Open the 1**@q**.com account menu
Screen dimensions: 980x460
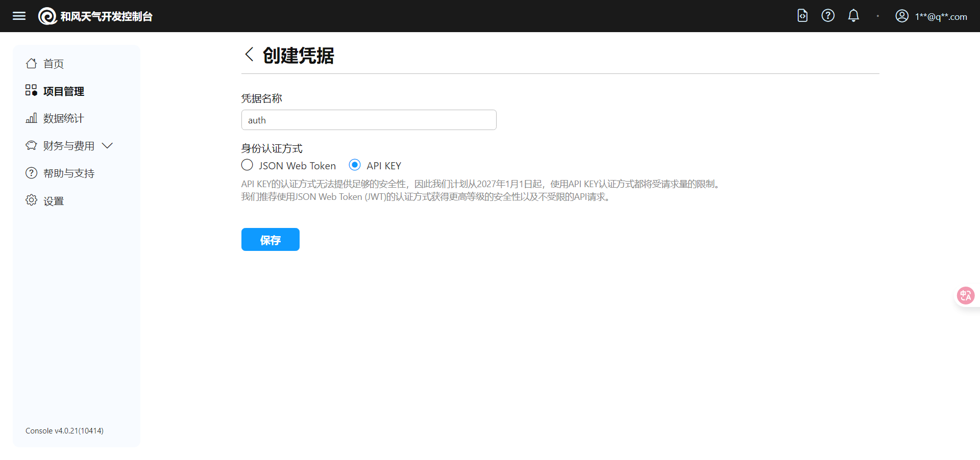941,17
